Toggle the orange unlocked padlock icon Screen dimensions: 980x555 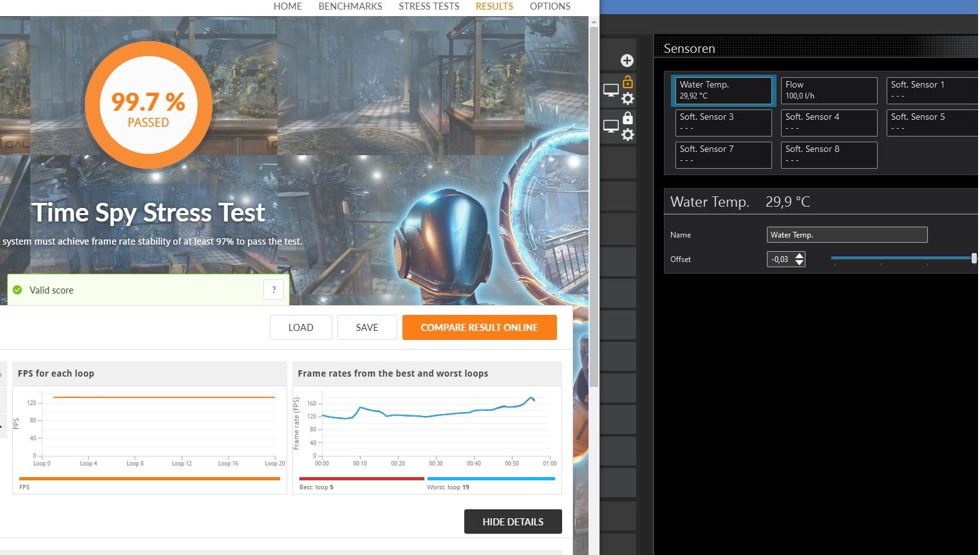pyautogui.click(x=628, y=82)
